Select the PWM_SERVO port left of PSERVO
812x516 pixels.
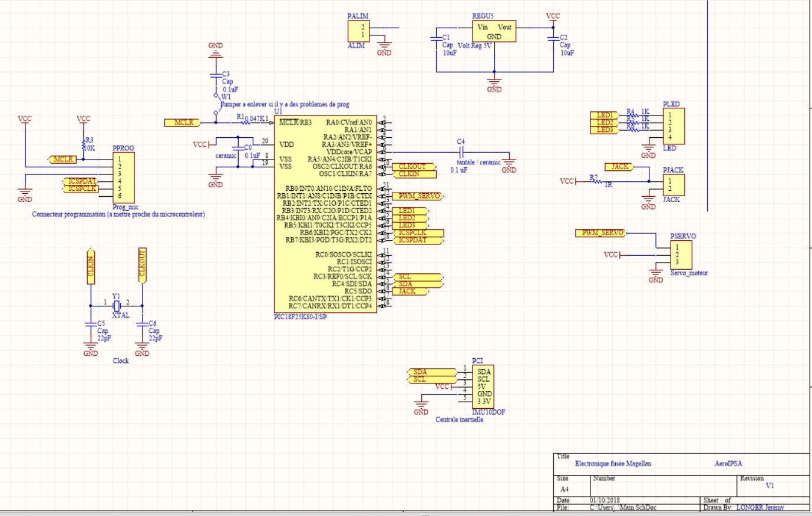tap(601, 233)
